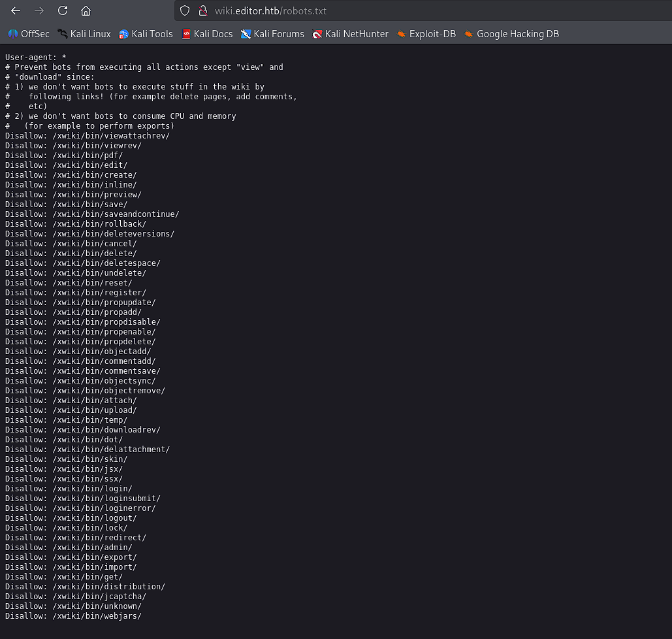Click the shield tracking protection icon

pyautogui.click(x=185, y=10)
